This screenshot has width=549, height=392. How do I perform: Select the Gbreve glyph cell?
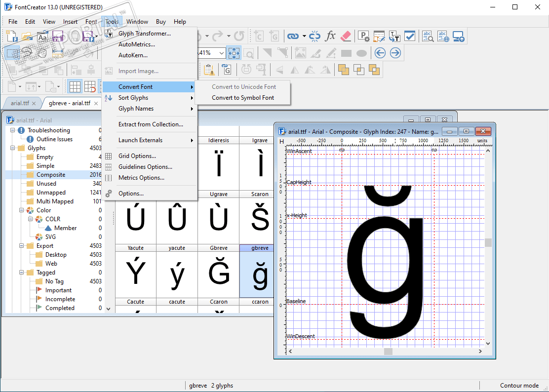click(219, 271)
